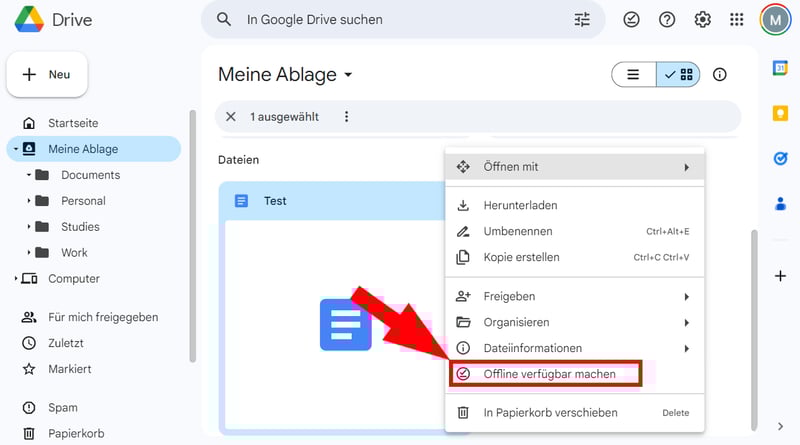800x445 pixels.
Task: Open Google apps grid icon
Action: (x=737, y=20)
